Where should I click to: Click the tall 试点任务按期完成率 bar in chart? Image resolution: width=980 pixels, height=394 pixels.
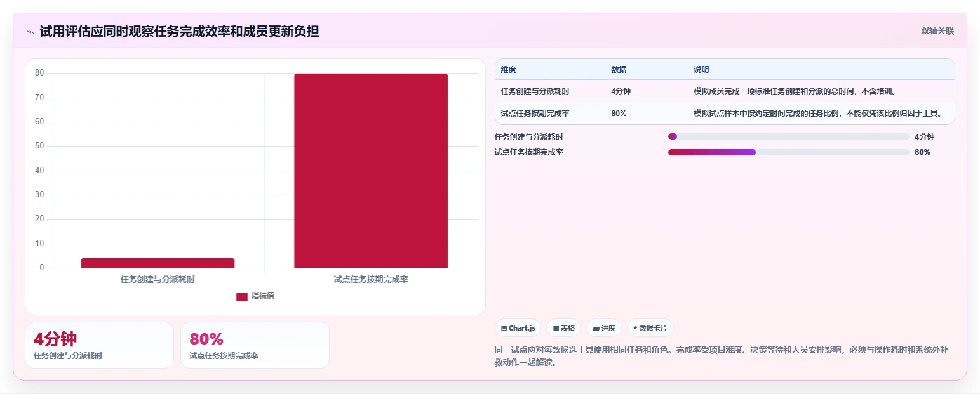click(371, 171)
